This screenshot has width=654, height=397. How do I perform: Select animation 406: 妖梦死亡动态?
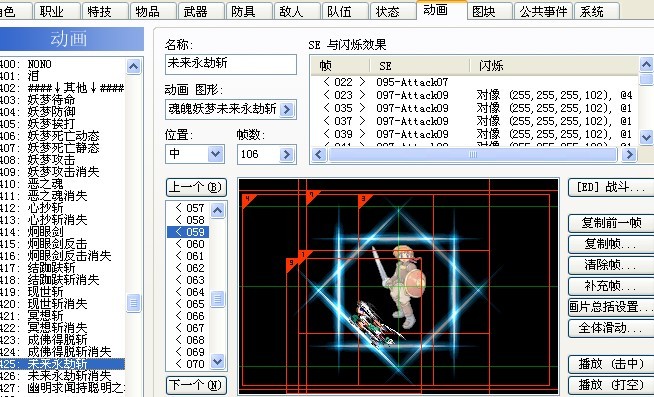coord(62,136)
